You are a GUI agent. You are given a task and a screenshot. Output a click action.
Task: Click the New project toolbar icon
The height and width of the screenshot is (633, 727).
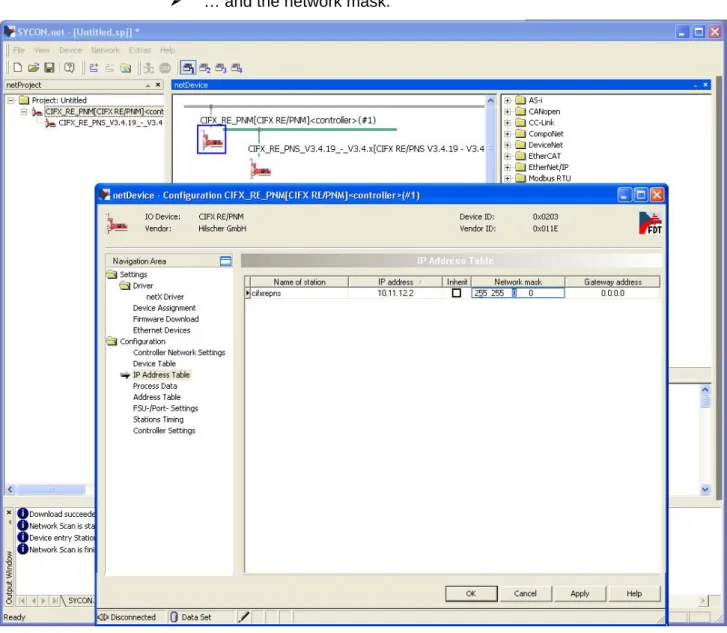18,68
